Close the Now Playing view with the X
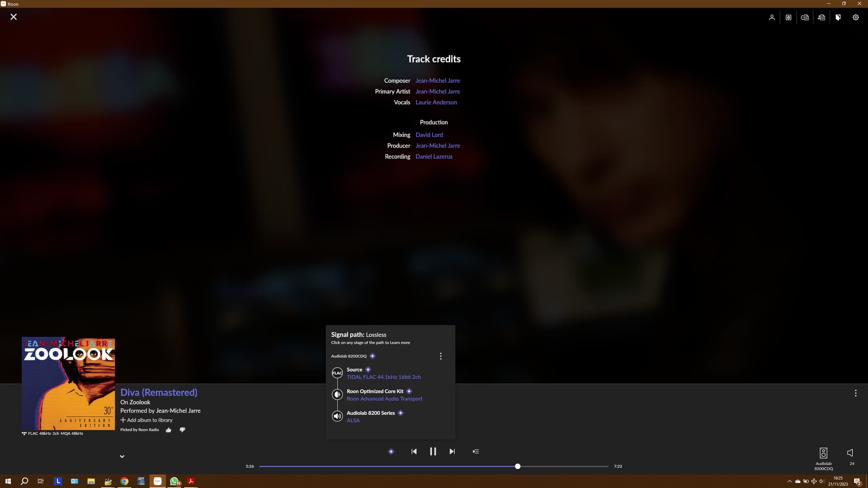The width and height of the screenshot is (868, 488). click(14, 17)
